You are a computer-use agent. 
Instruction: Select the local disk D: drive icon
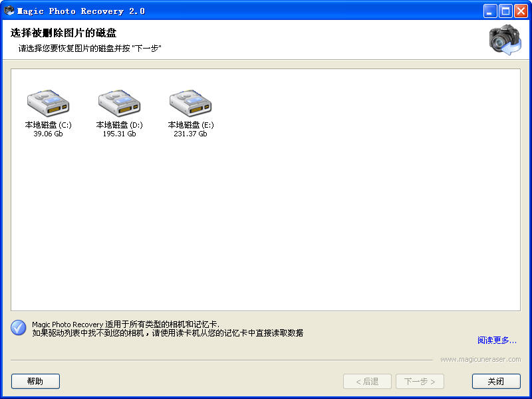(x=119, y=102)
